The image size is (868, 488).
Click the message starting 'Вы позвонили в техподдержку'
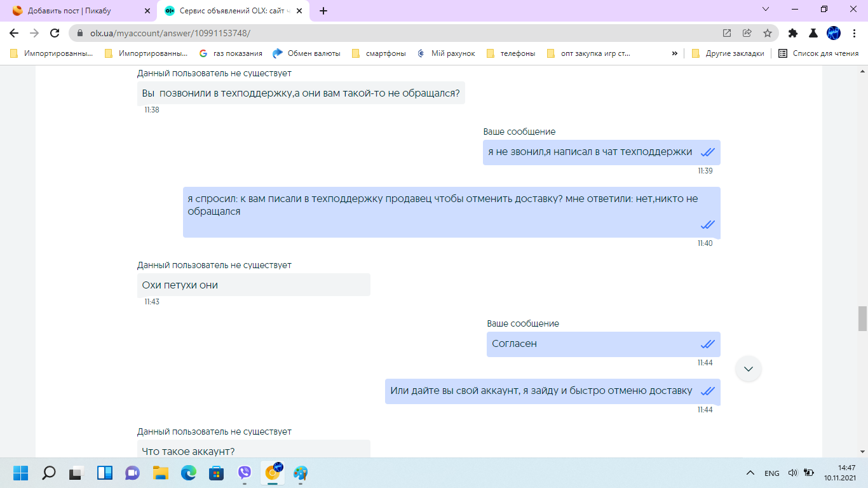coord(301,93)
